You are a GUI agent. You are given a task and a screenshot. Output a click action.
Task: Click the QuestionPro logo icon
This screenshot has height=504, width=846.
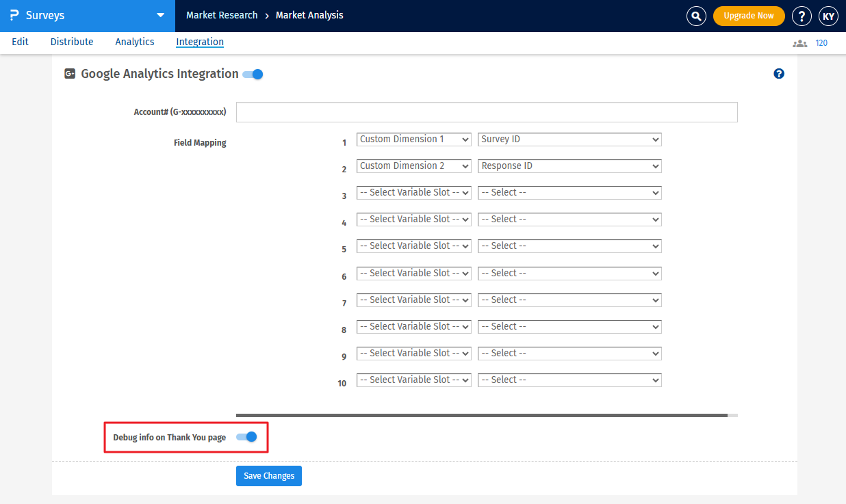pyautogui.click(x=14, y=15)
